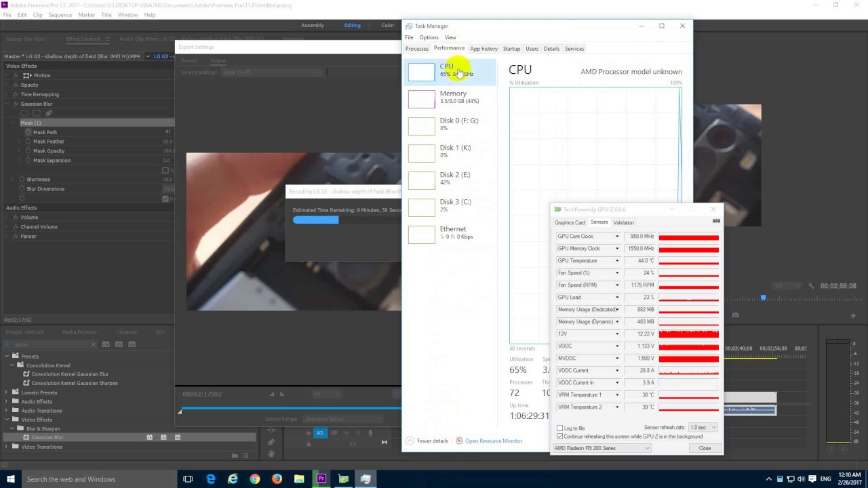Click the Mask Path track backward icon
868x488 pixels.
coord(167,131)
